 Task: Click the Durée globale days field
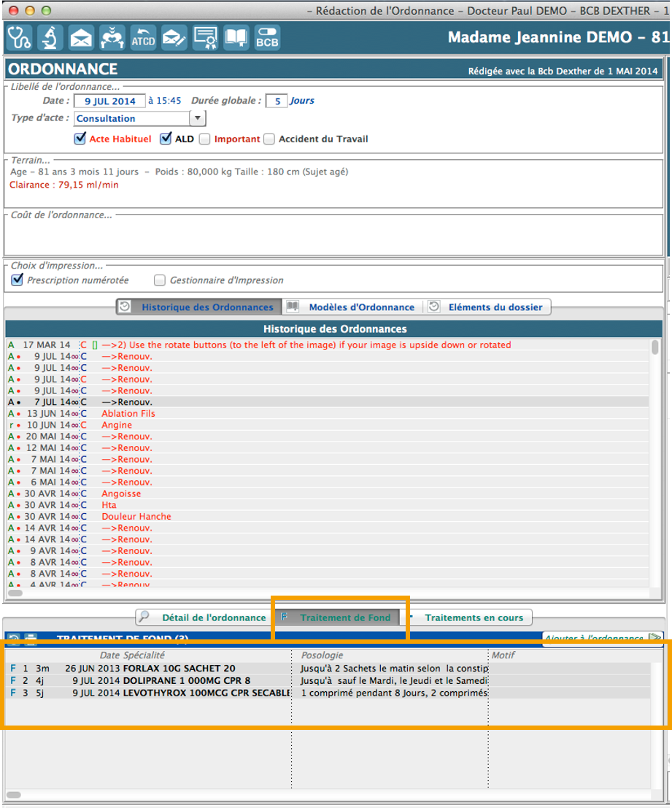(276, 101)
